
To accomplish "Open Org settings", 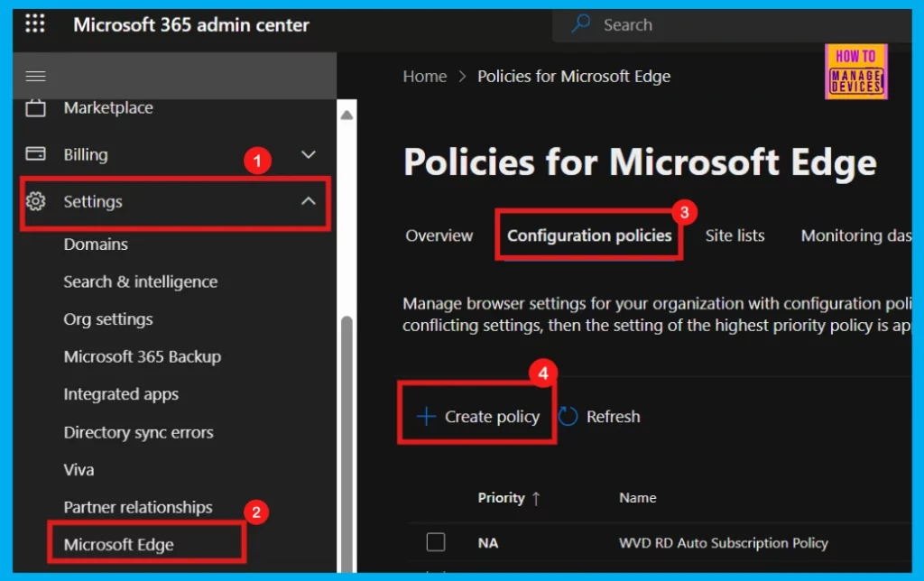I will pos(108,318).
